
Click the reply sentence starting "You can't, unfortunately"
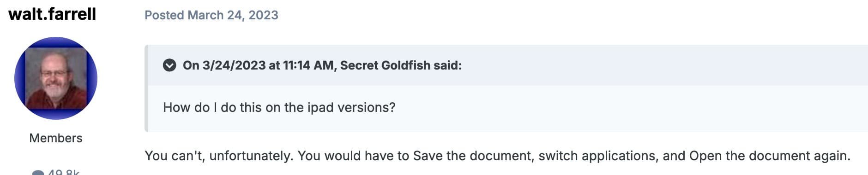click(497, 156)
